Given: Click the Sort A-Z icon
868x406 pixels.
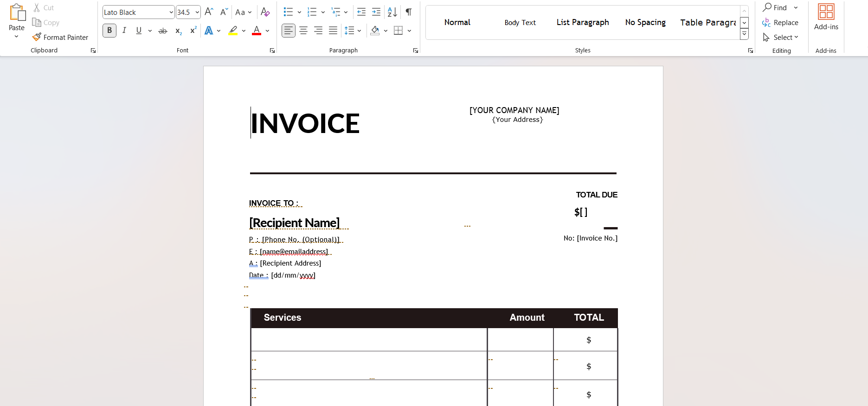Looking at the screenshot, I should pos(392,12).
